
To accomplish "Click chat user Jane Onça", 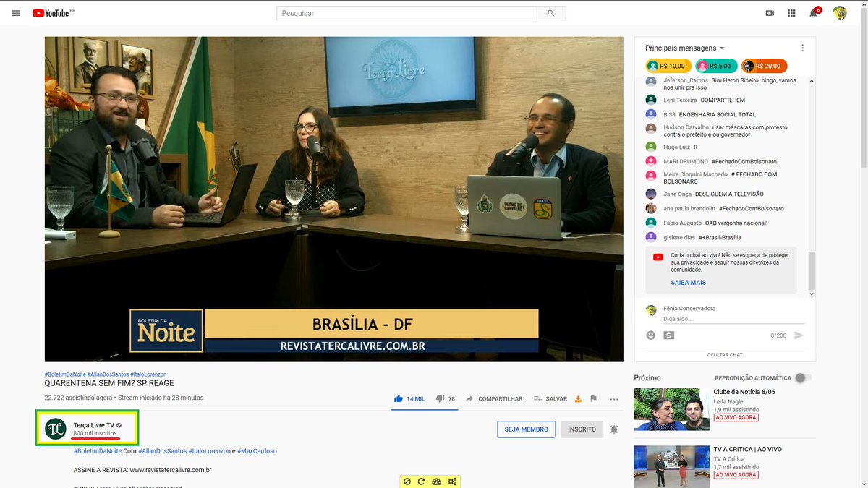I will point(677,194).
